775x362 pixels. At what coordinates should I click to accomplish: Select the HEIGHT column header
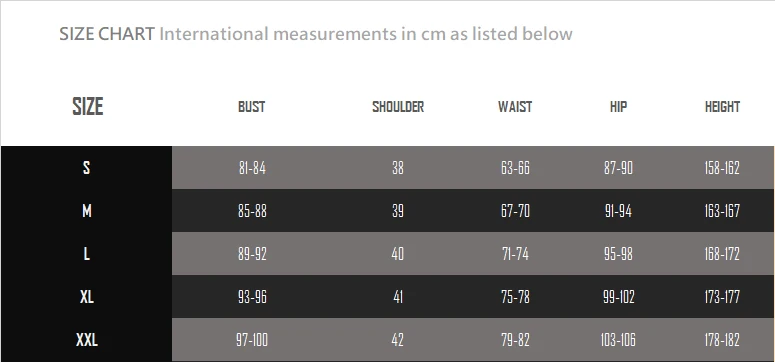[x=722, y=107]
